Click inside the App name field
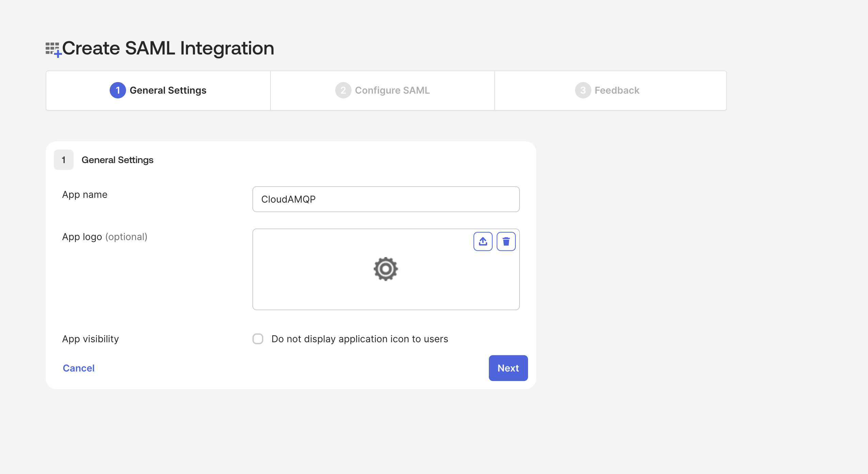This screenshot has height=474, width=868. pyautogui.click(x=385, y=199)
